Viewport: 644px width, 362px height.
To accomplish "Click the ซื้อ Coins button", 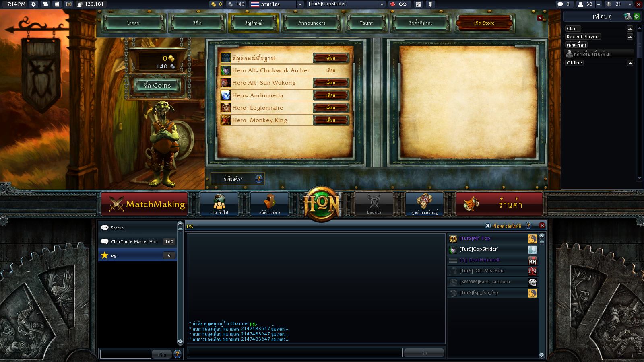I will pos(157,85).
